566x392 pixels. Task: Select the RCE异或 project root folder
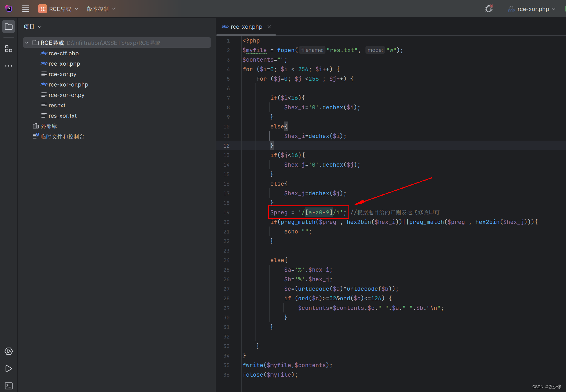point(116,43)
